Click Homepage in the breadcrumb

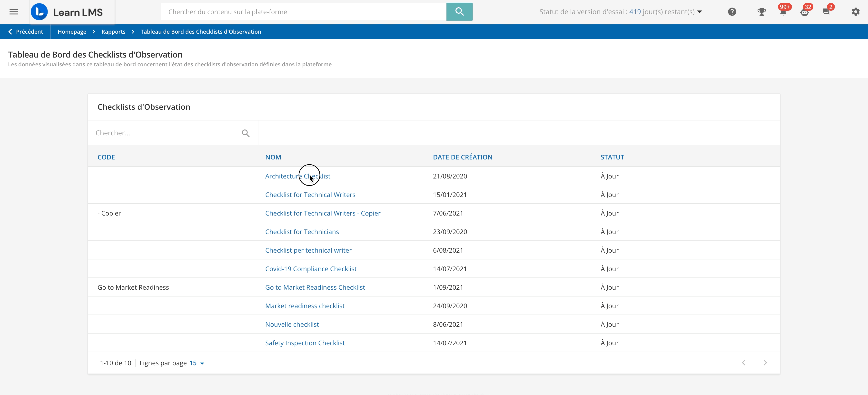pos(72,32)
